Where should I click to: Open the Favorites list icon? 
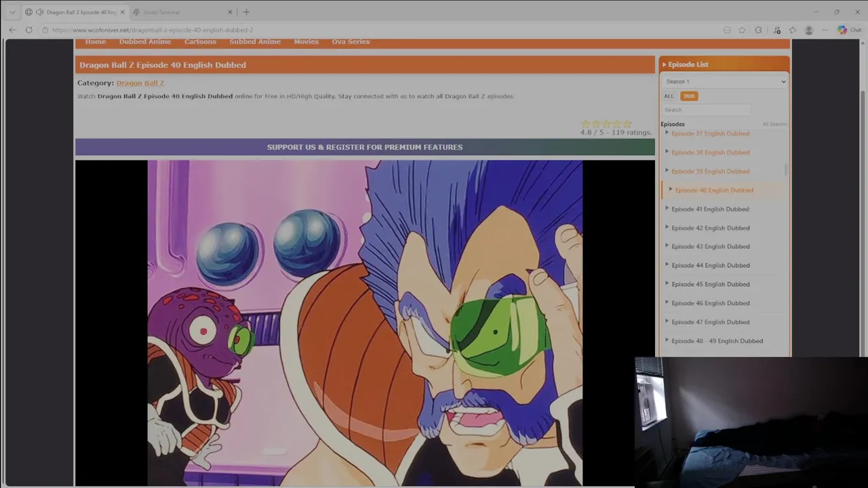click(793, 30)
